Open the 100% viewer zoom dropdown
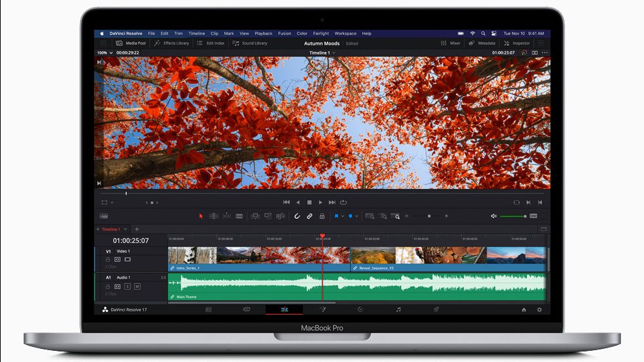 104,52
